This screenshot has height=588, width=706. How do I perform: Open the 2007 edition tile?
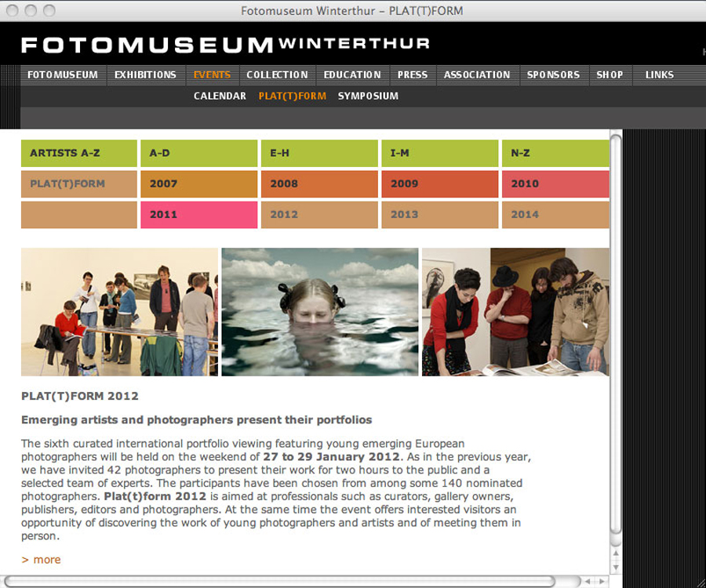point(199,183)
